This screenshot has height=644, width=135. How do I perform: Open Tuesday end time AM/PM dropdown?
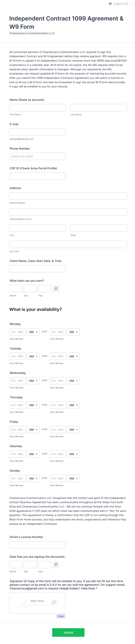73,356
